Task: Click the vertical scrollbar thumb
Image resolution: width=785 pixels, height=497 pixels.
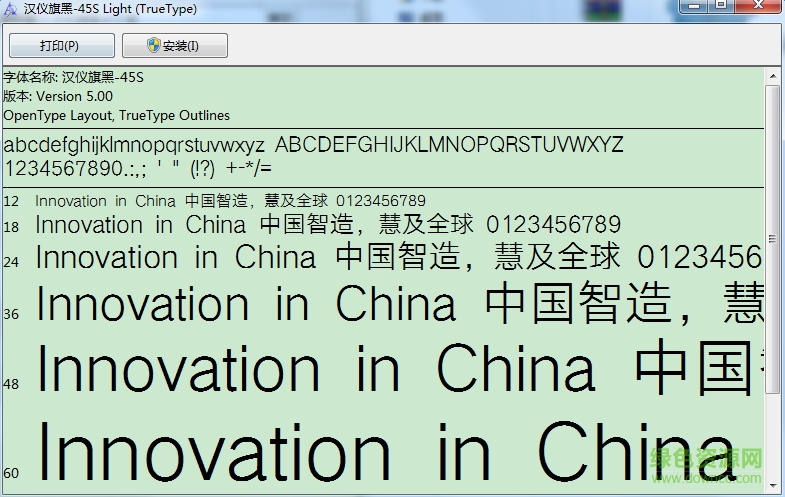Action: click(772, 239)
